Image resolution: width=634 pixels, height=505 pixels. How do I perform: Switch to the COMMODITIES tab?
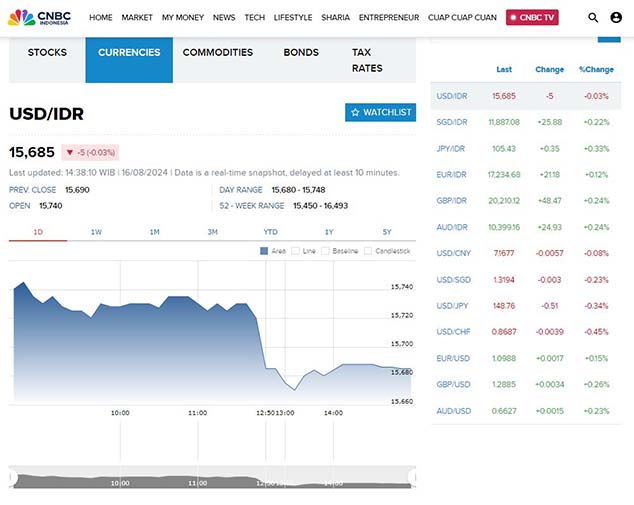[x=218, y=52]
